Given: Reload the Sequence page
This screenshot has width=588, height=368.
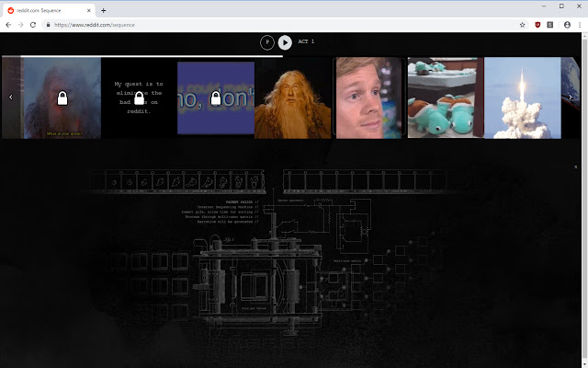Looking at the screenshot, I should pyautogui.click(x=33, y=25).
